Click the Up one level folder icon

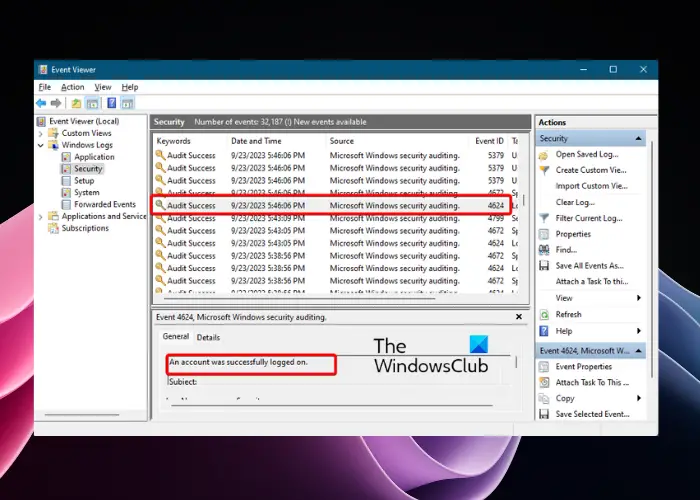[x=76, y=104]
